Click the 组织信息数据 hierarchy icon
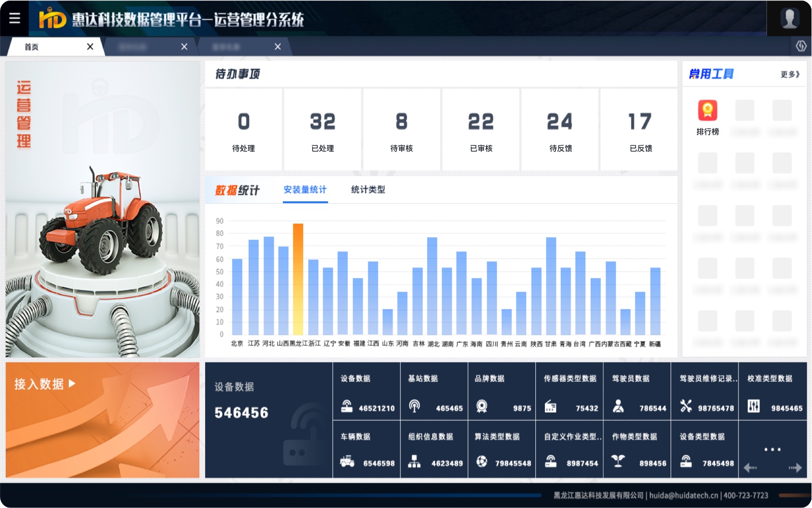The width and height of the screenshot is (812, 508). coord(415,461)
